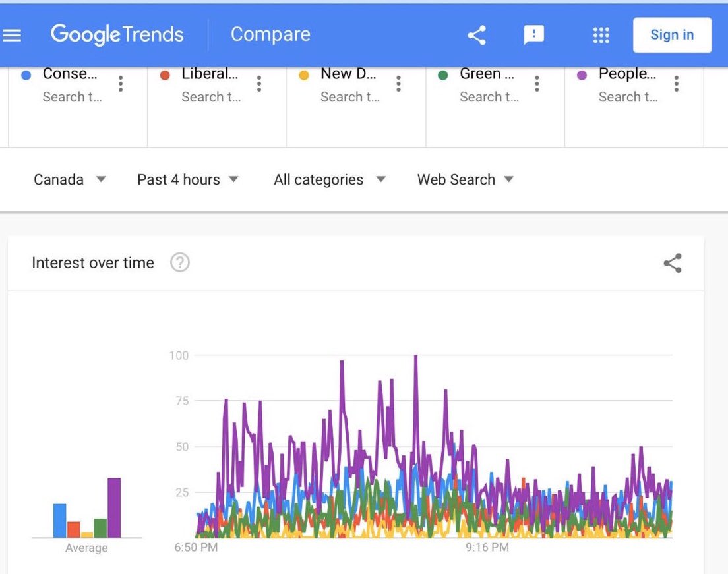Select the Conse... search term card
This screenshot has width=728, height=574.
[78, 107]
